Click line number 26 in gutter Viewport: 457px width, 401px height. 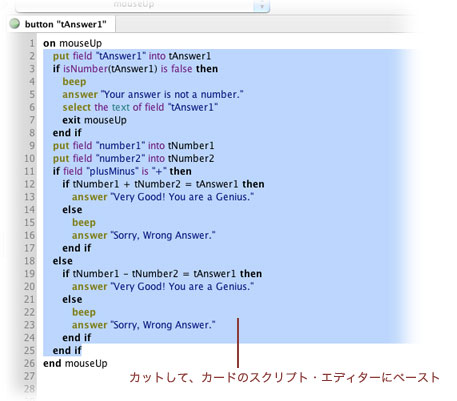coord(29,363)
